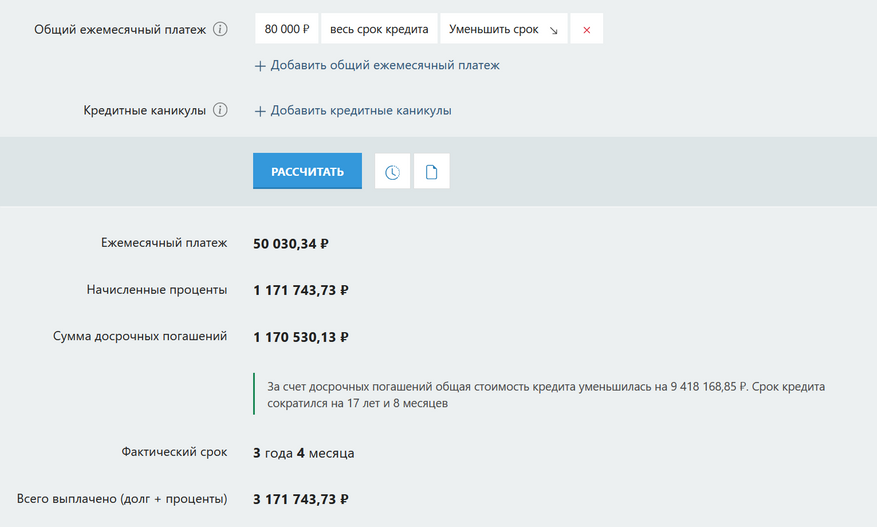Click the Общий ежемесячный платеж label
Screen dimensions: 877x527
(120, 30)
